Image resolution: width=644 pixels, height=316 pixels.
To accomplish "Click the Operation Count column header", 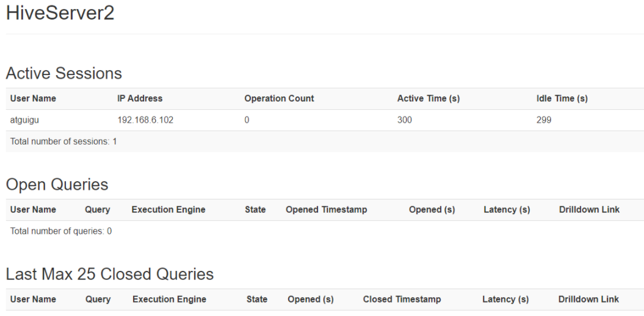I will (279, 98).
